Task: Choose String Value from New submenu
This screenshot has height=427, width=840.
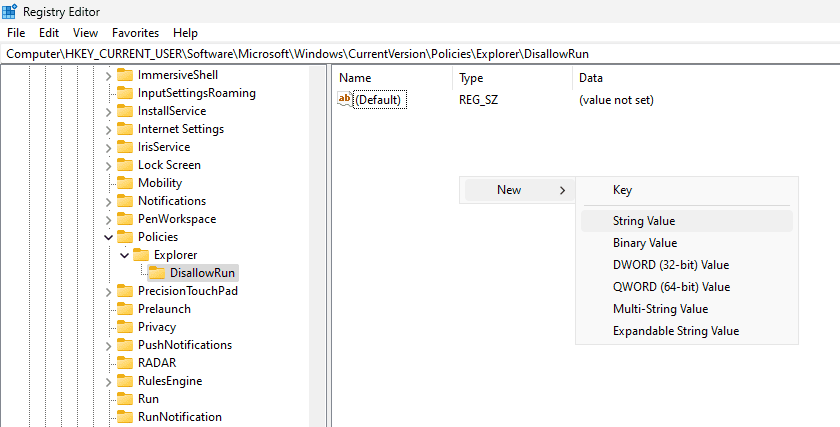Action: tap(644, 221)
